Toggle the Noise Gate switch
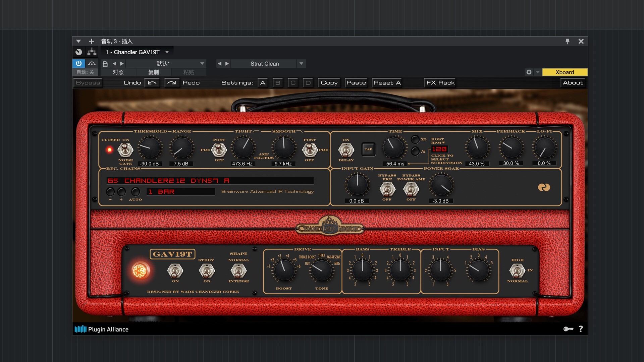 (125, 149)
